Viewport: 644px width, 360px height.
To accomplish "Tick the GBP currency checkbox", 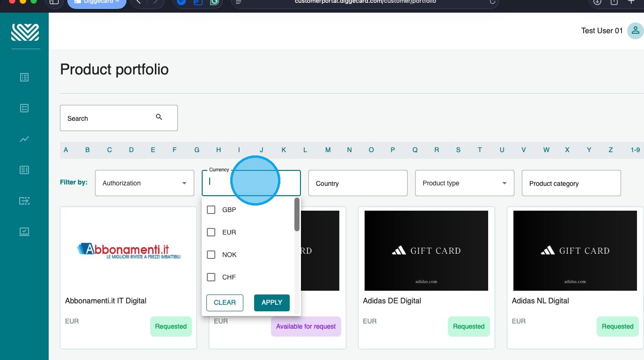I will click(211, 210).
